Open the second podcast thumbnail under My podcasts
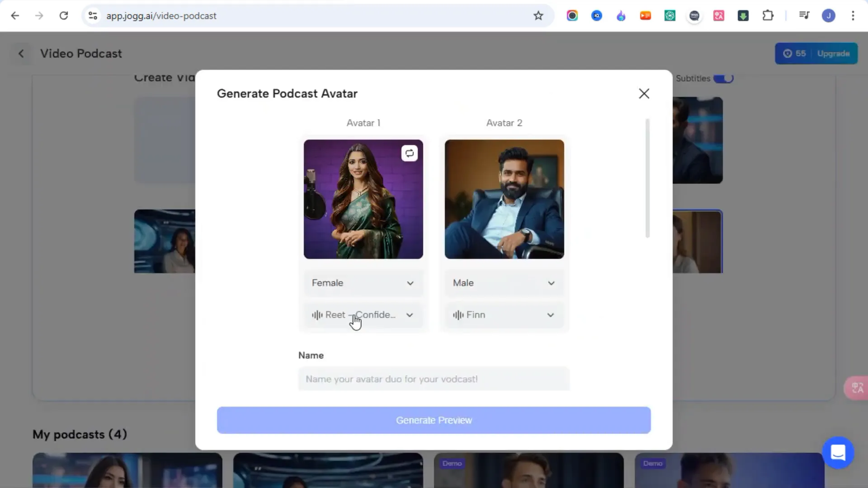Screen dimensions: 868x488 pyautogui.click(x=328, y=470)
